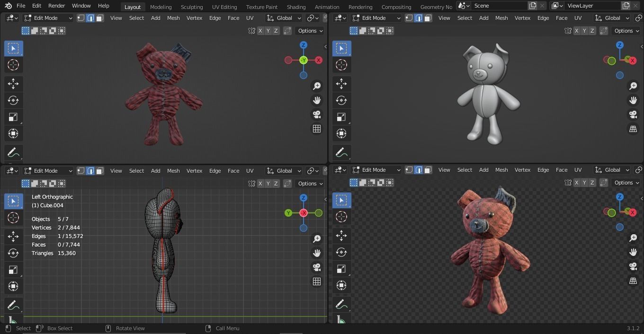Image resolution: width=644 pixels, height=334 pixels.
Task: Toggle X mirror in top-left viewport
Action: (260, 31)
